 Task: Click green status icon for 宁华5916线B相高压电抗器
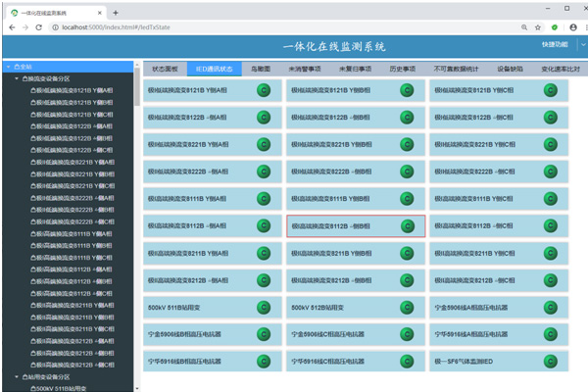coord(263,361)
